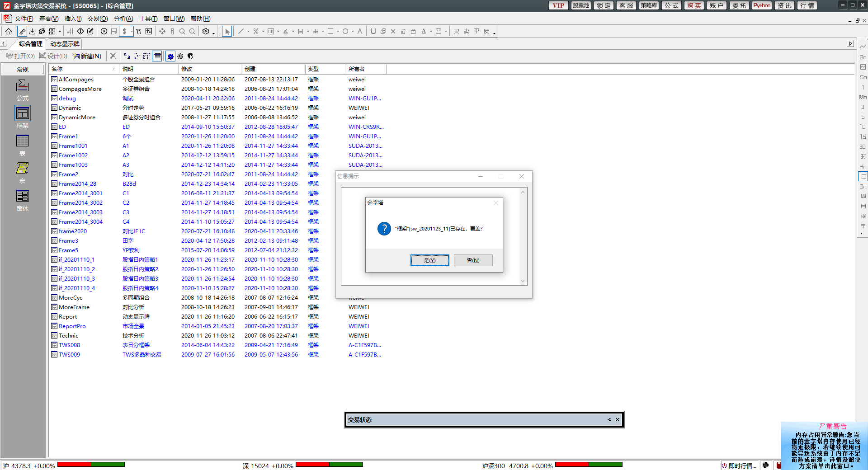Click the magnet snap icon
This screenshot has height=470, width=868.
(373, 31)
